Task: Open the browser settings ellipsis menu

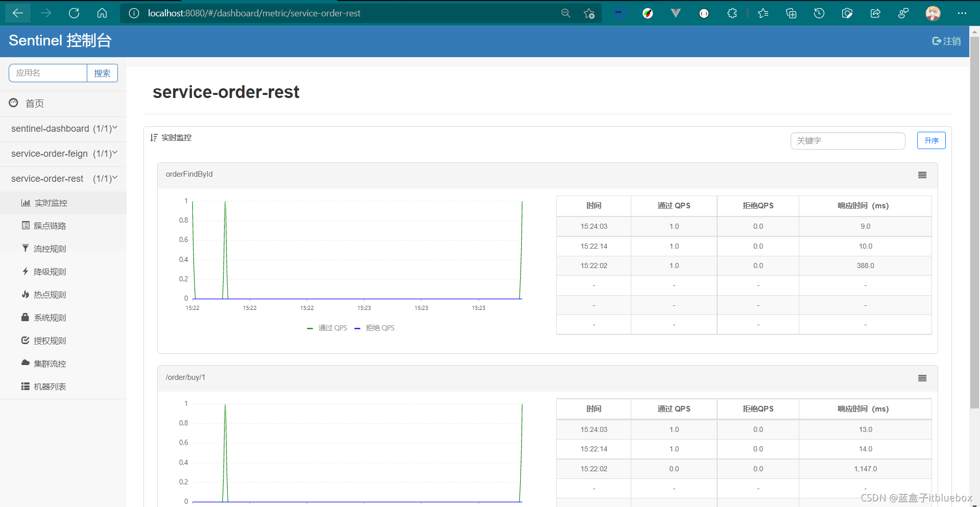Action: point(962,13)
